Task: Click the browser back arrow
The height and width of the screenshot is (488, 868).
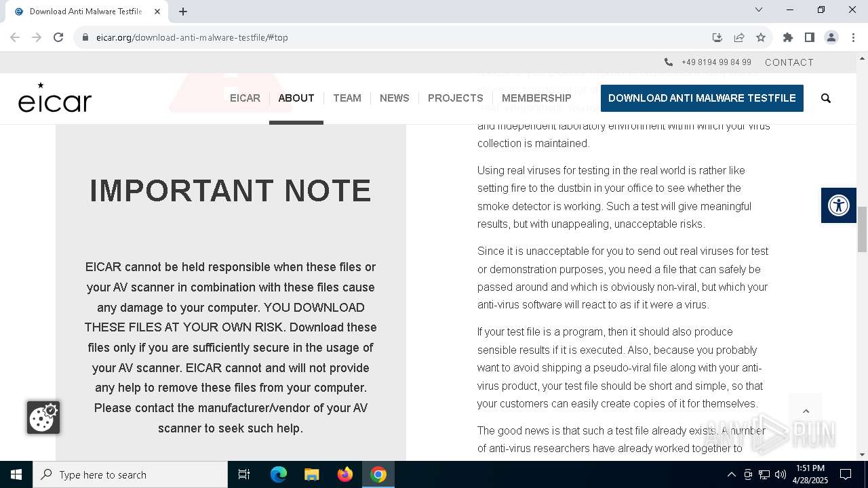Action: click(15, 37)
